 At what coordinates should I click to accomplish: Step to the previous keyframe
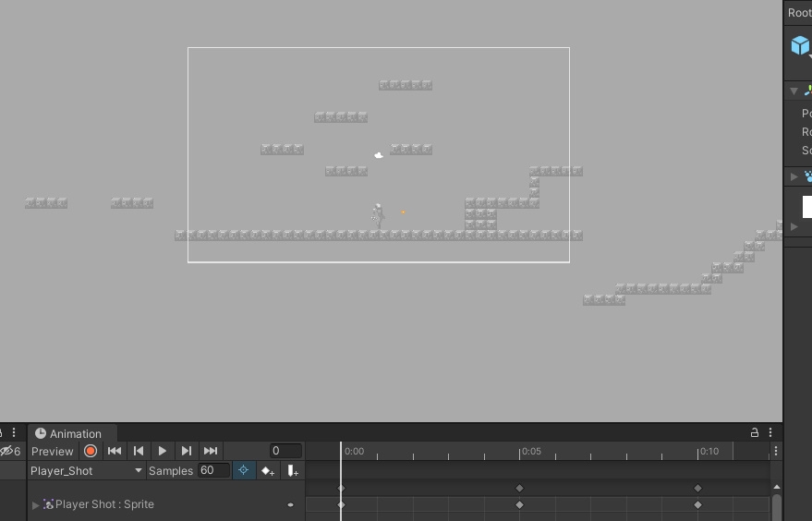tap(139, 451)
